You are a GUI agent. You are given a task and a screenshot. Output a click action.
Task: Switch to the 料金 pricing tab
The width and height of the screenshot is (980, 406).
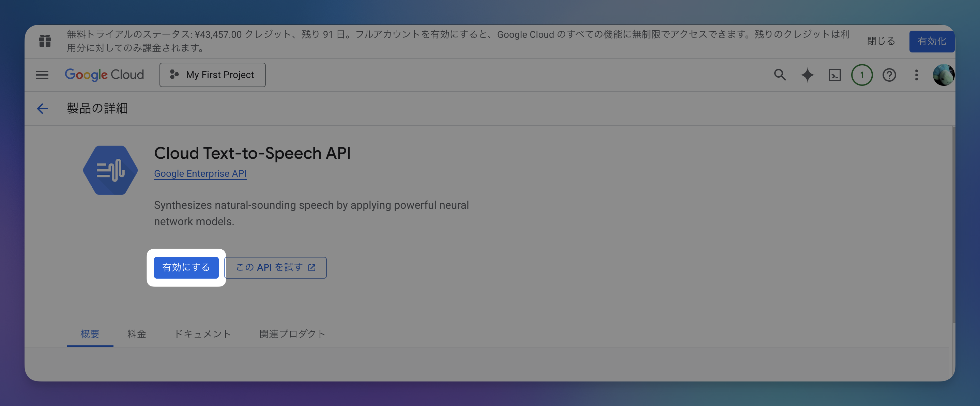pos(137,334)
